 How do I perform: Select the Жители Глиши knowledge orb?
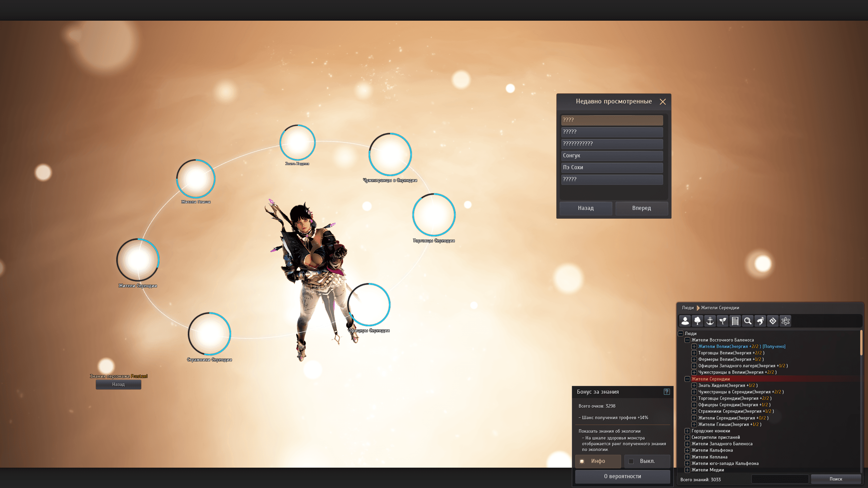196,178
